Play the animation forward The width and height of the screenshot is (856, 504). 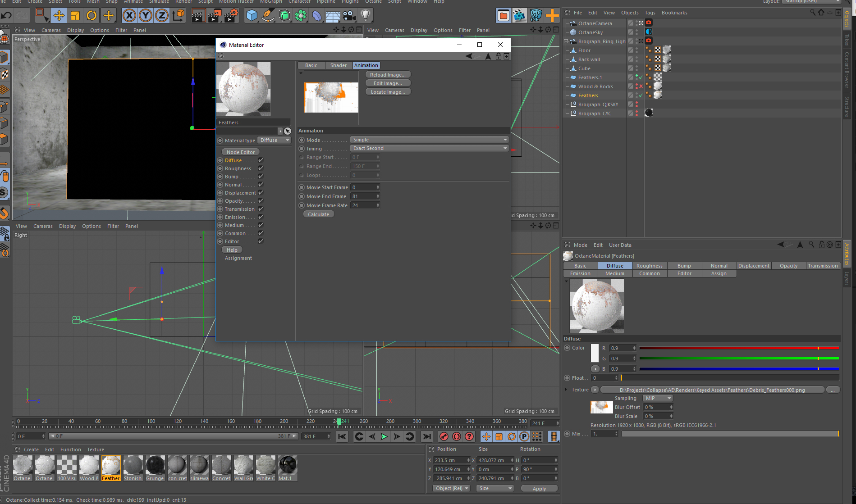(384, 436)
